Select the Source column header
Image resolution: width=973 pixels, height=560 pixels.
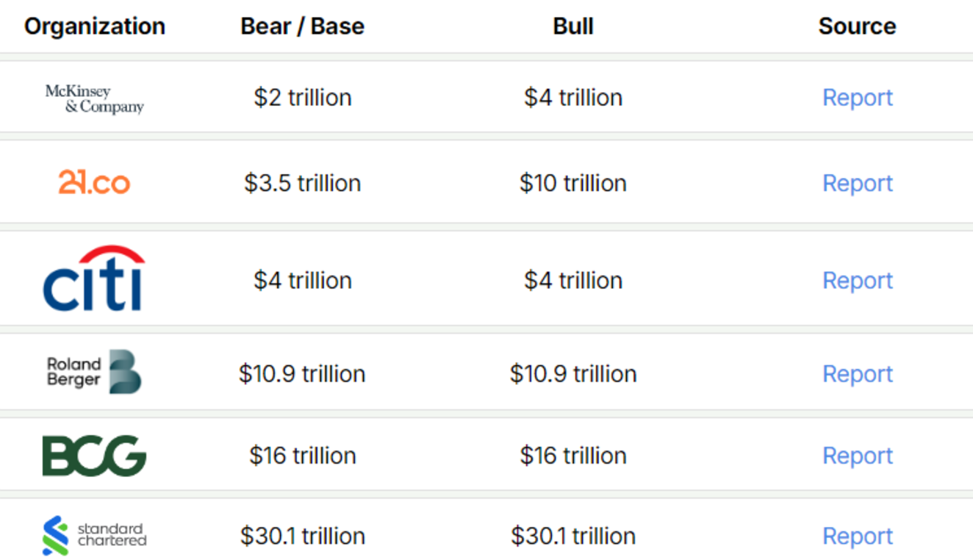click(x=858, y=26)
